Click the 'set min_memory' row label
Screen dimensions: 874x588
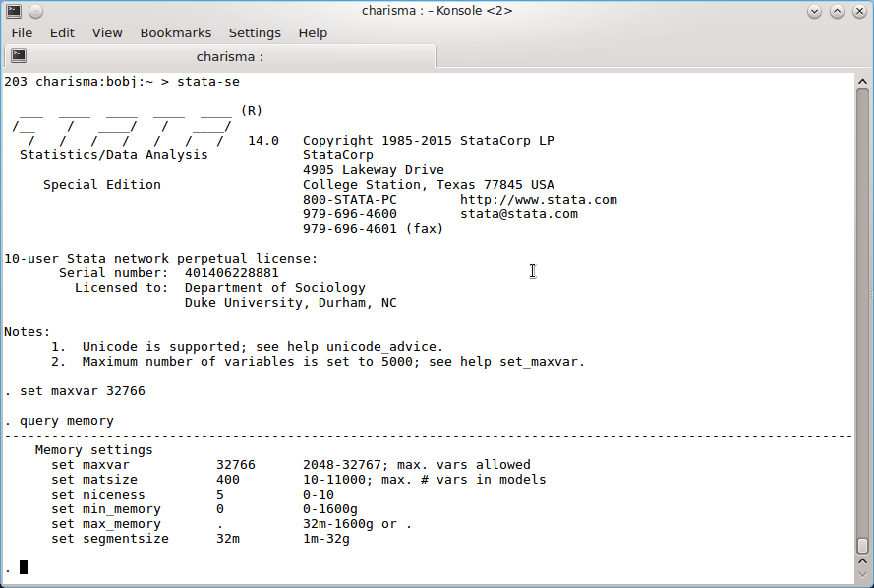(x=106, y=509)
